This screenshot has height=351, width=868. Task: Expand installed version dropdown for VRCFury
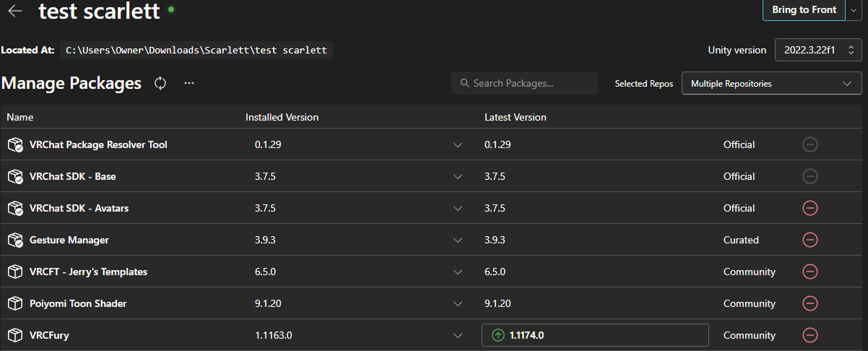point(458,336)
